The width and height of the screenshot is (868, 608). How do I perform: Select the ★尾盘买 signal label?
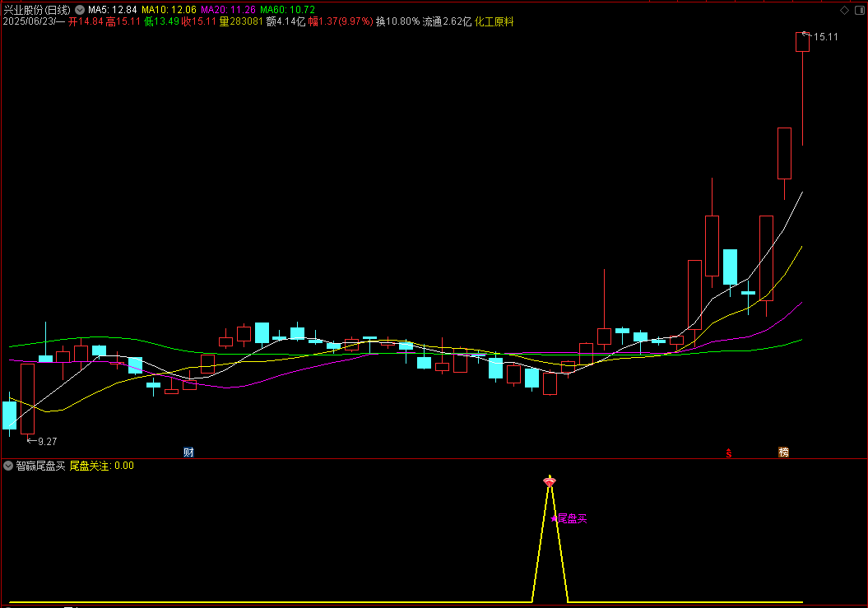(569, 518)
